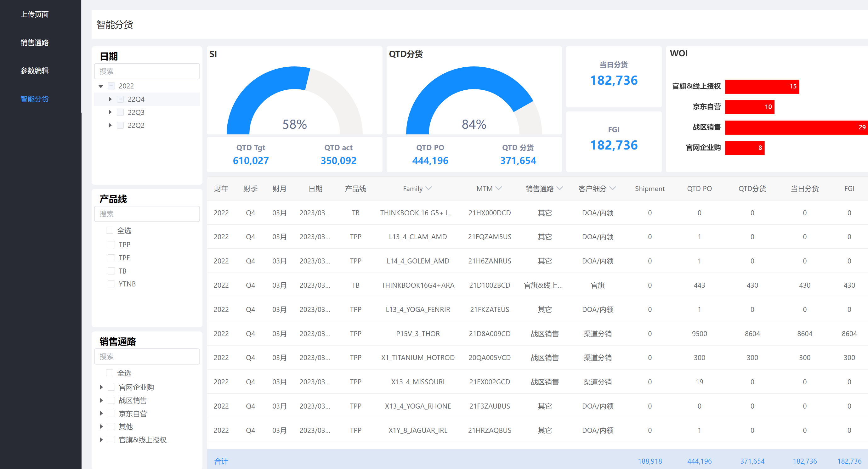This screenshot has width=868, height=469.
Task: Check the 22Q3 checkbox
Action: [x=120, y=112]
